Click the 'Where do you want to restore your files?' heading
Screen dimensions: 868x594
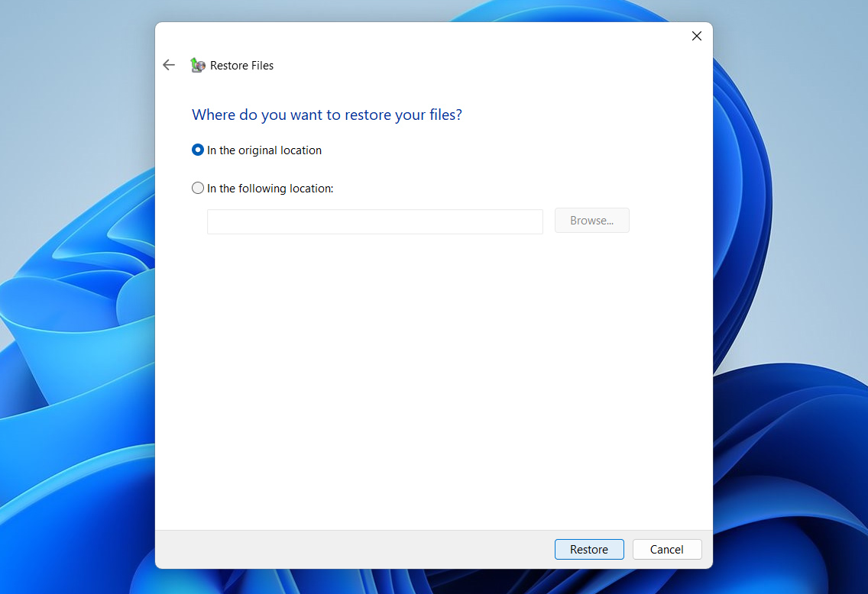point(326,115)
